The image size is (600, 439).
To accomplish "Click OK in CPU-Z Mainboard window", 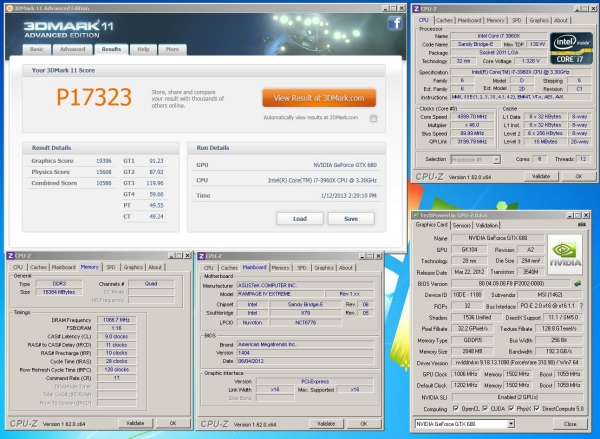I will (x=364, y=424).
